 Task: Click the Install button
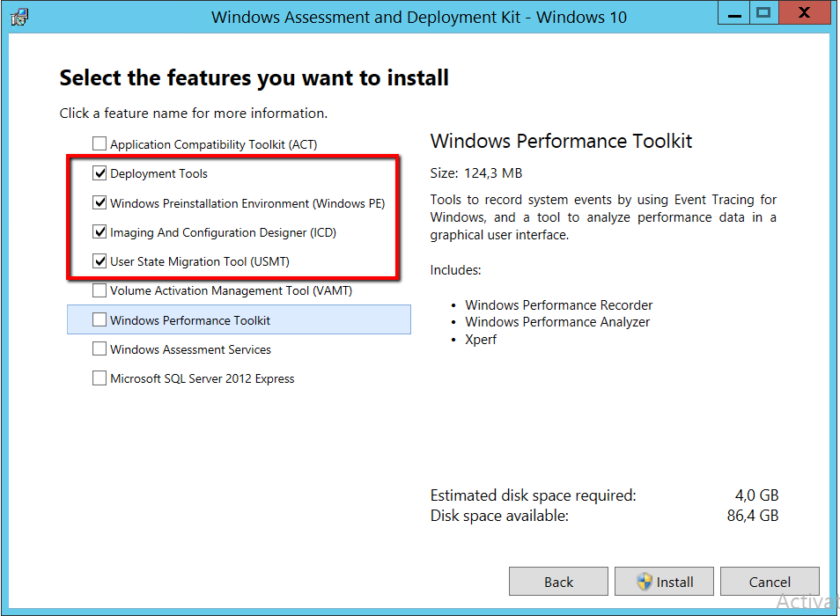(x=664, y=582)
